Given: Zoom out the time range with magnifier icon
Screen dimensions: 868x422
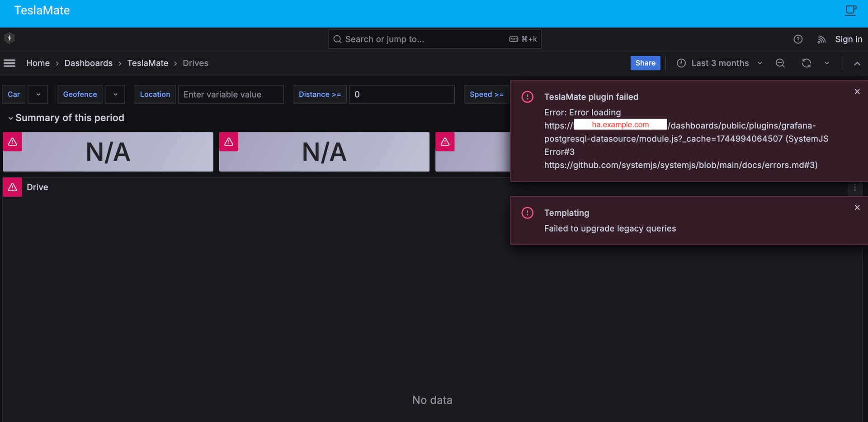Looking at the screenshot, I should point(780,63).
